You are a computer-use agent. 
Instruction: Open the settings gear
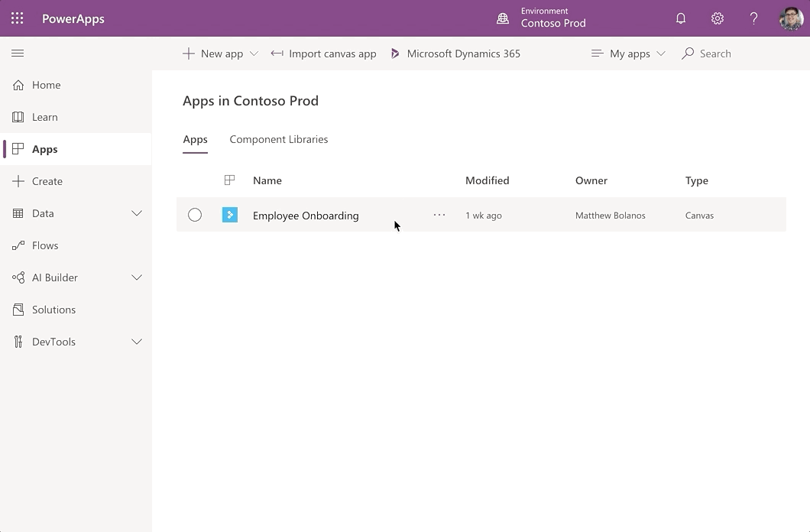coord(717,18)
